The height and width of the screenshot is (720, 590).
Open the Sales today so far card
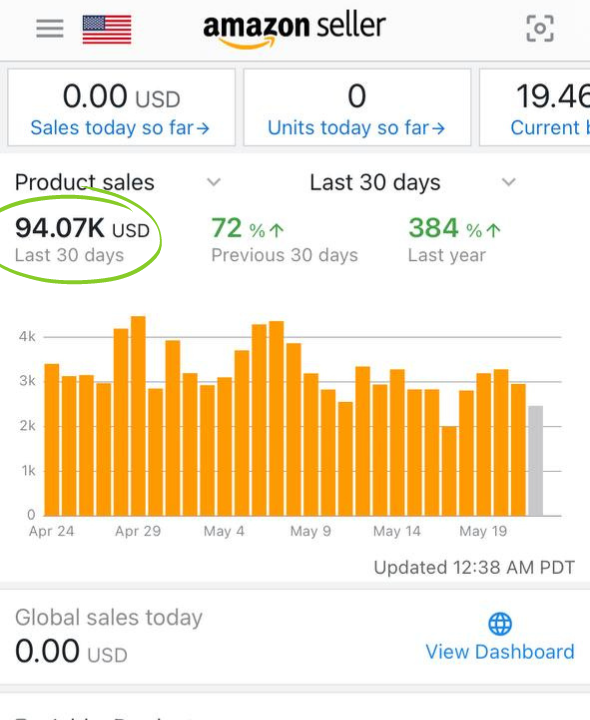coord(122,107)
